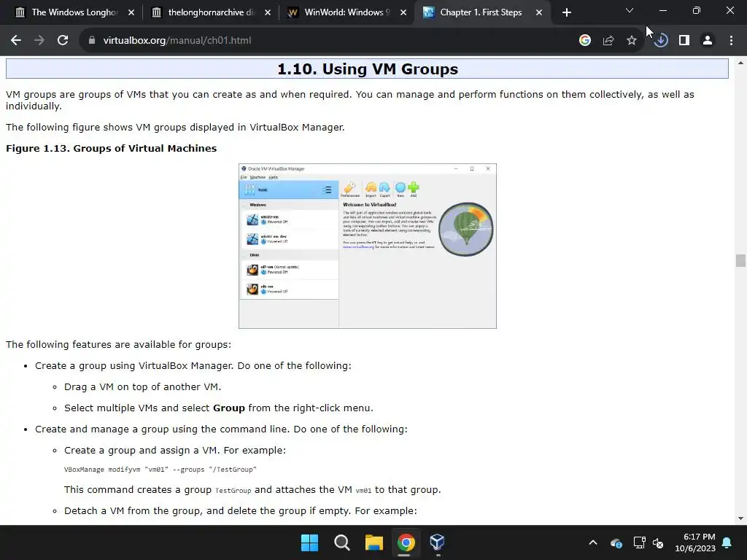The image size is (747, 560).
Task: Reload the VirtualBox manual page
Action: [63, 41]
